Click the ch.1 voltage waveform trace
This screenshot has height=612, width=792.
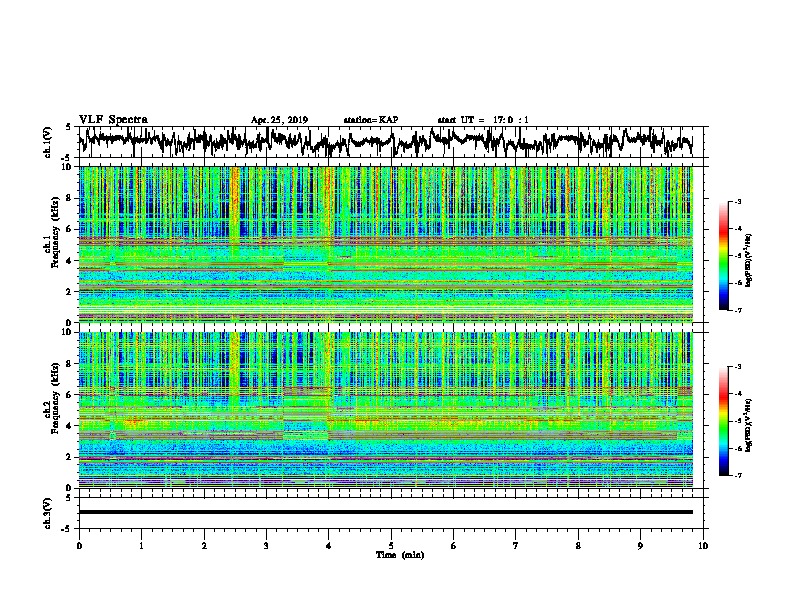[x=385, y=142]
